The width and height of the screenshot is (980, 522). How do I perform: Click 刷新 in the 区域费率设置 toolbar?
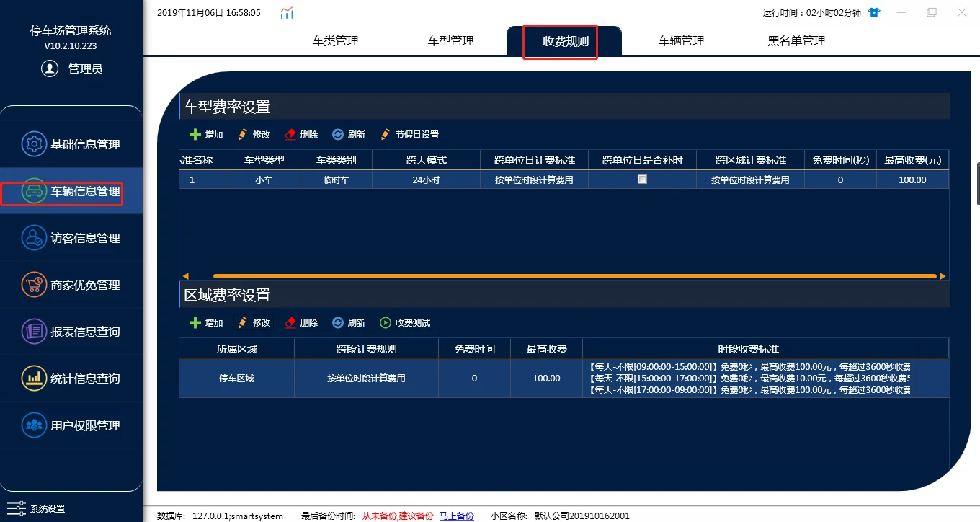pos(349,323)
